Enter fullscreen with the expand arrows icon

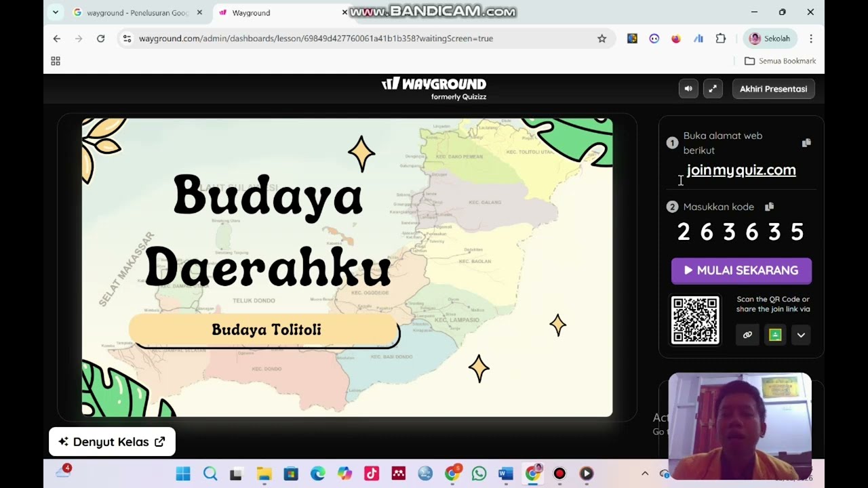click(x=713, y=89)
